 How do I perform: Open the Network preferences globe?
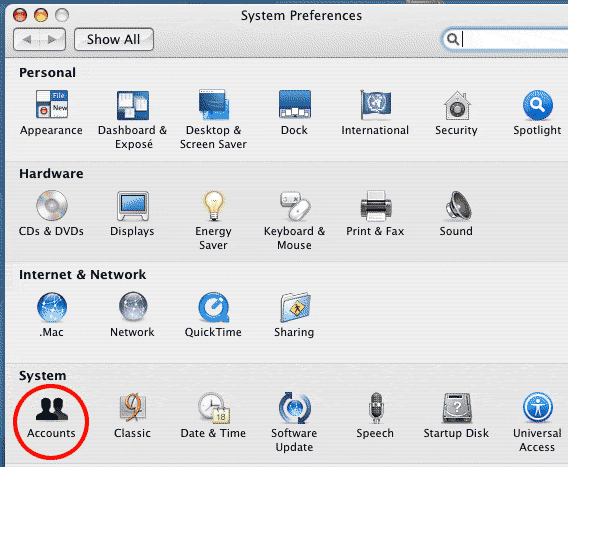(132, 308)
